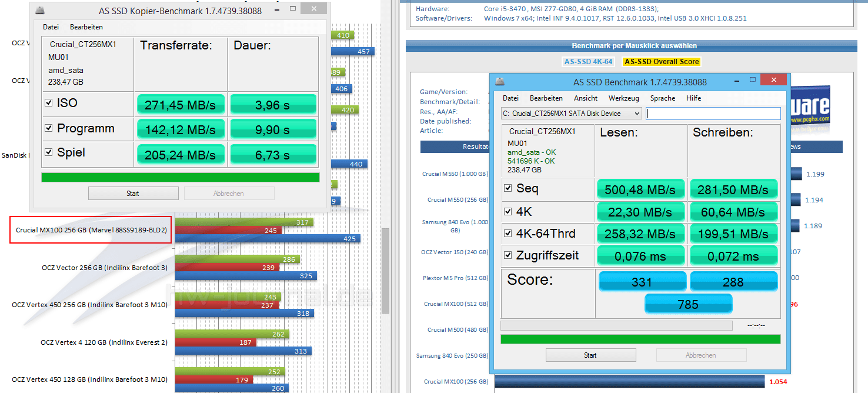The height and width of the screenshot is (393, 868).
Task: Click Crucial M500 (480 GB) list entry
Action: pos(458,329)
